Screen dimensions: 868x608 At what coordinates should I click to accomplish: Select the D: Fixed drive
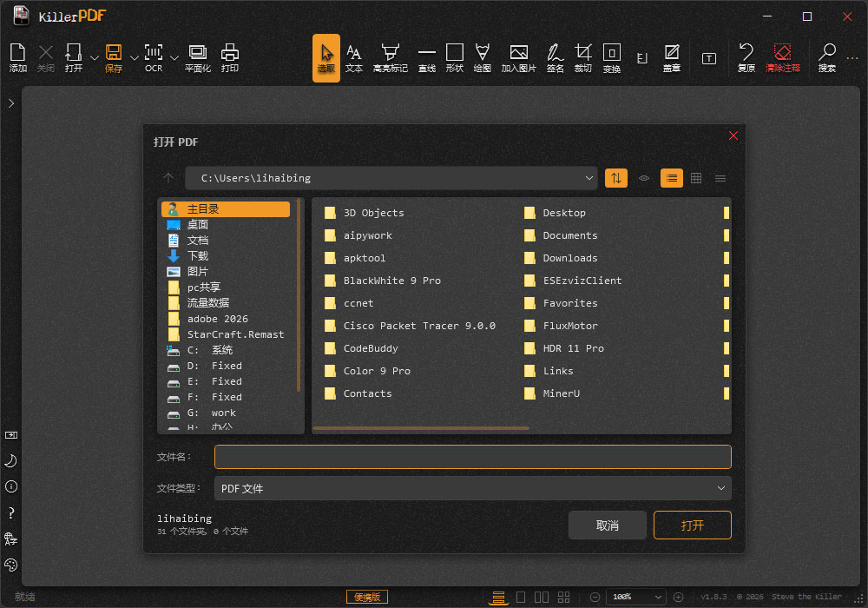[226, 366]
